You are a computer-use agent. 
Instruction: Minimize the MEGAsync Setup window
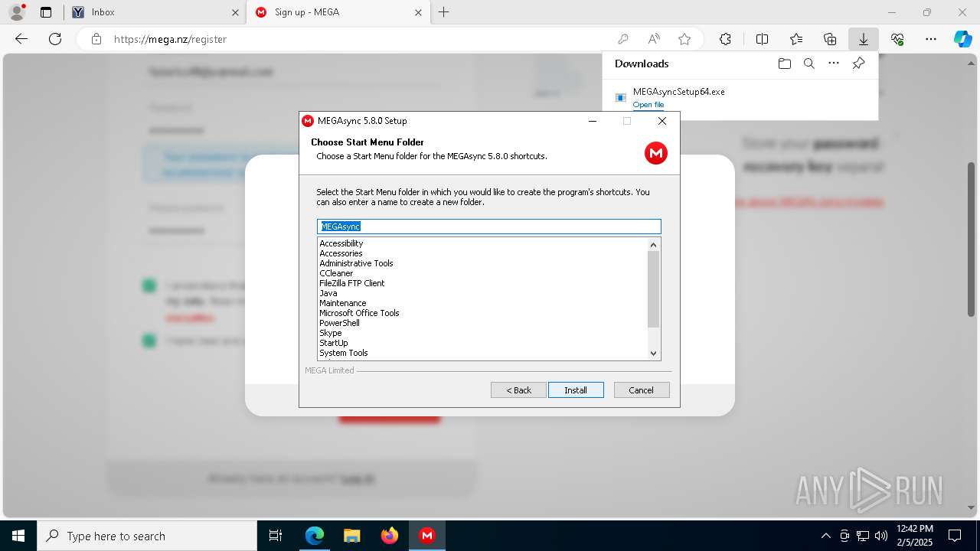[x=593, y=121]
